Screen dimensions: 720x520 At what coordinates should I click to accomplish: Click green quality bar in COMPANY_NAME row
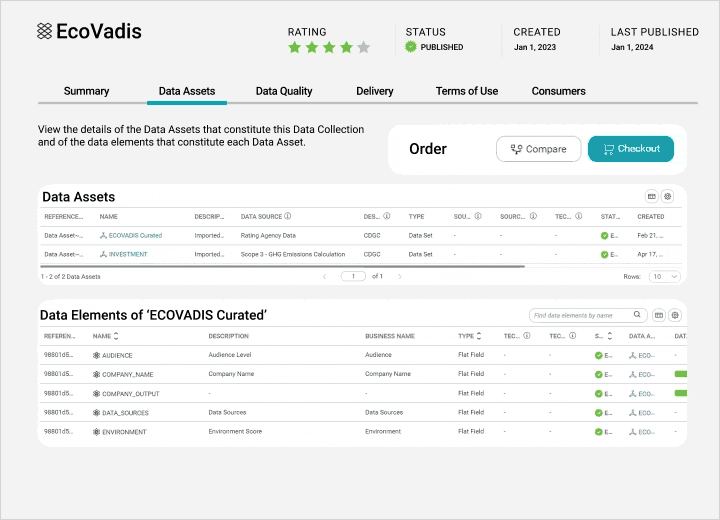coord(681,374)
